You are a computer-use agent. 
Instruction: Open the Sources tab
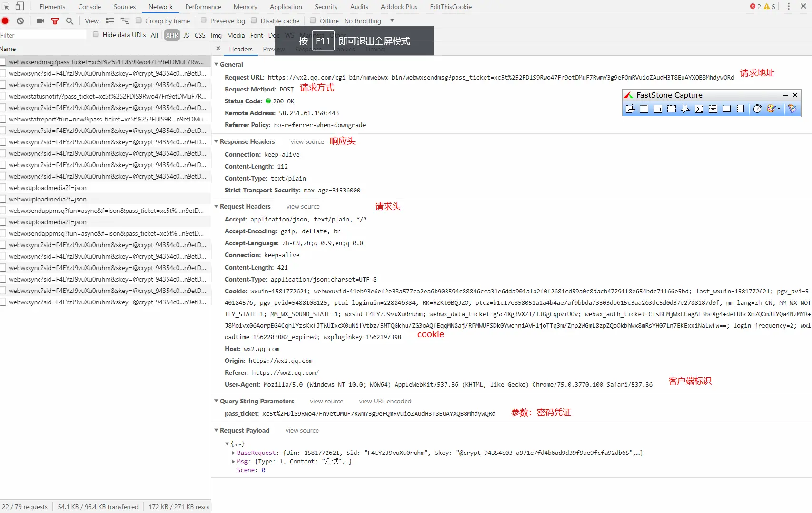[x=125, y=7]
